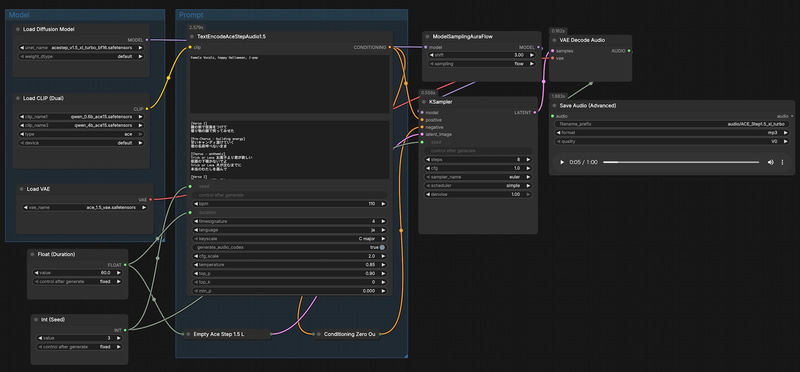Image resolution: width=800 pixels, height=372 pixels.
Task: Click the filename_prefix input field
Action: click(x=672, y=124)
